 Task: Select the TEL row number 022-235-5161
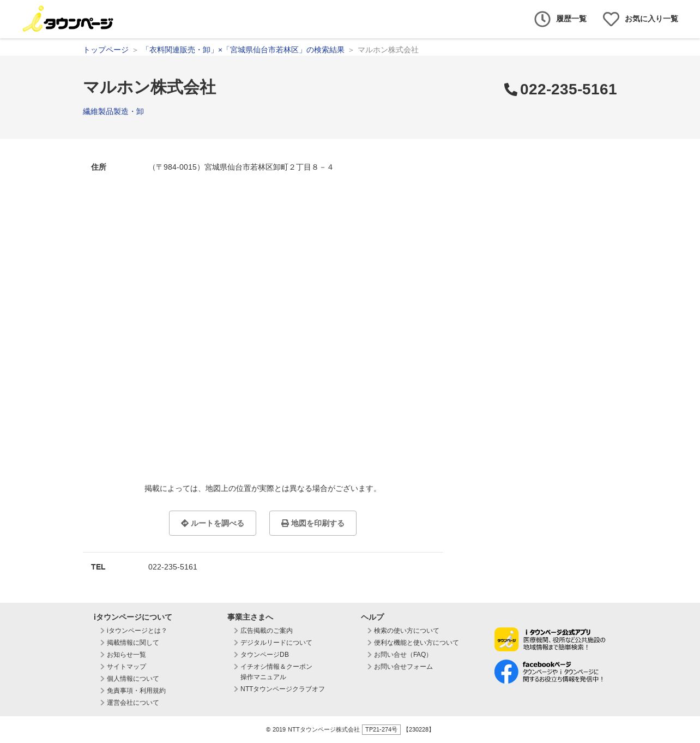[173, 567]
